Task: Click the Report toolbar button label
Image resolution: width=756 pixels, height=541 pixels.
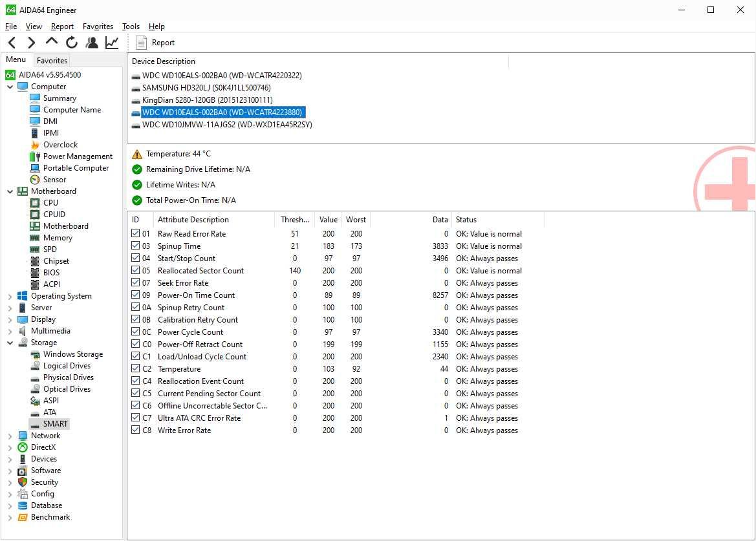Action: pos(163,43)
